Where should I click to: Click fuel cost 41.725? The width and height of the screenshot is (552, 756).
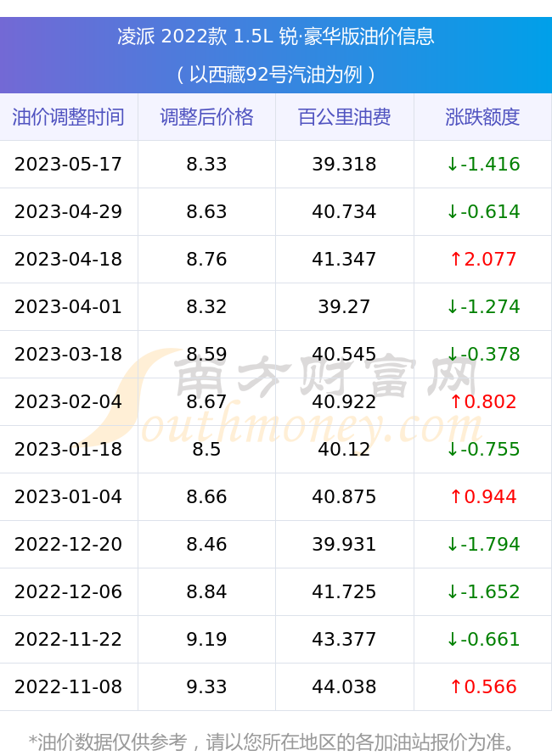coord(345,592)
